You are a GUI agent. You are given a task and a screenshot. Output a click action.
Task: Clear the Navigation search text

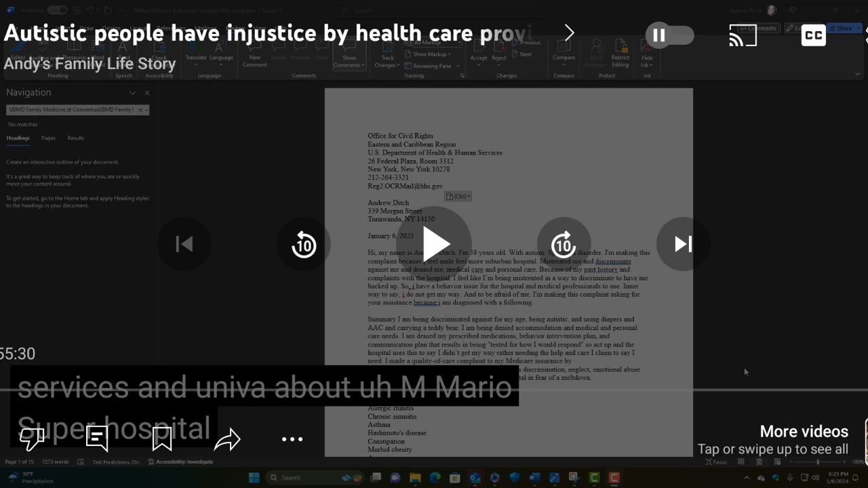140,110
